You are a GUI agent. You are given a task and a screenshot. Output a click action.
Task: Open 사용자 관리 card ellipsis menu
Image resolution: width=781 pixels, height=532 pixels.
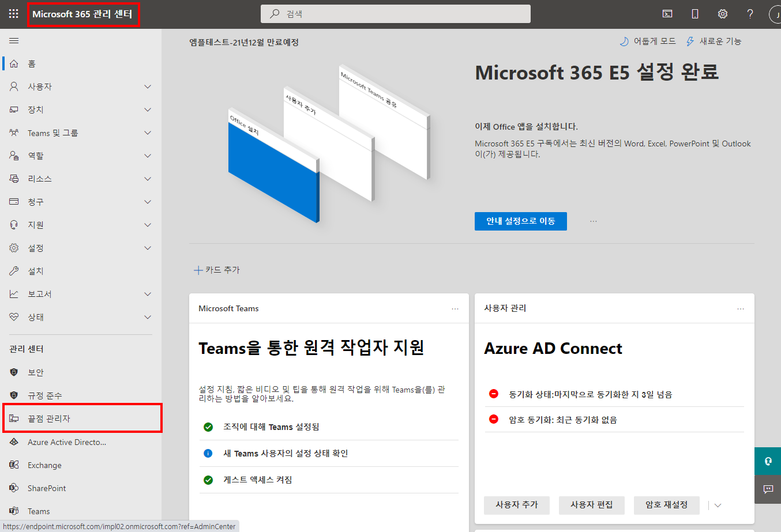pyautogui.click(x=741, y=309)
